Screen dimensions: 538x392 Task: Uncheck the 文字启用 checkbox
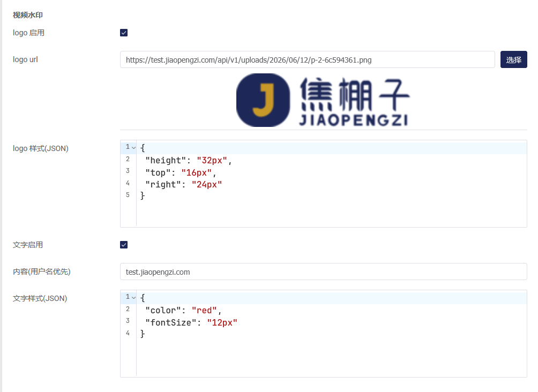point(124,245)
